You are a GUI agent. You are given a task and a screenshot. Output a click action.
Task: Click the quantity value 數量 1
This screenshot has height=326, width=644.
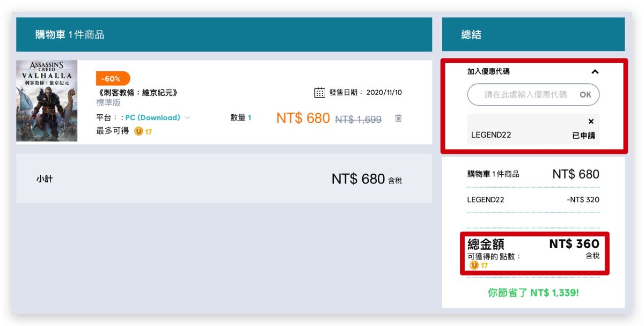[x=241, y=117]
